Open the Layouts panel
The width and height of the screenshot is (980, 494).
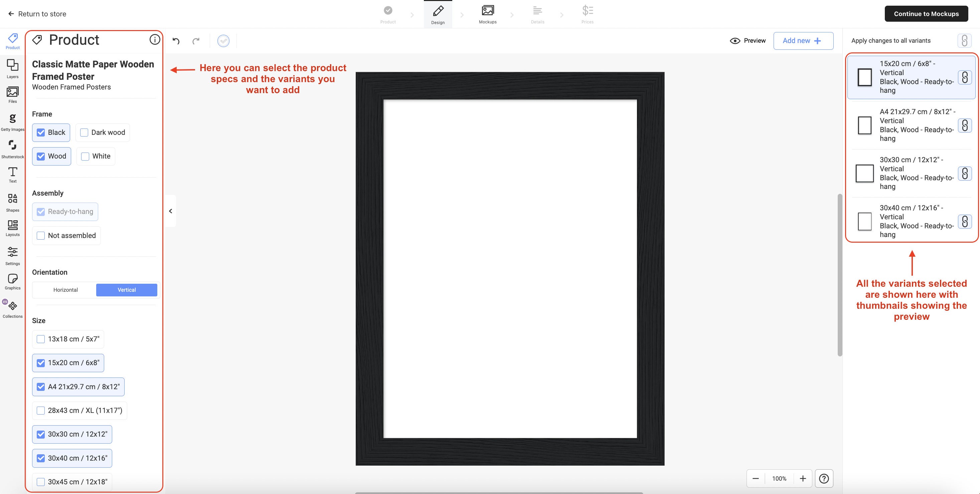13,228
